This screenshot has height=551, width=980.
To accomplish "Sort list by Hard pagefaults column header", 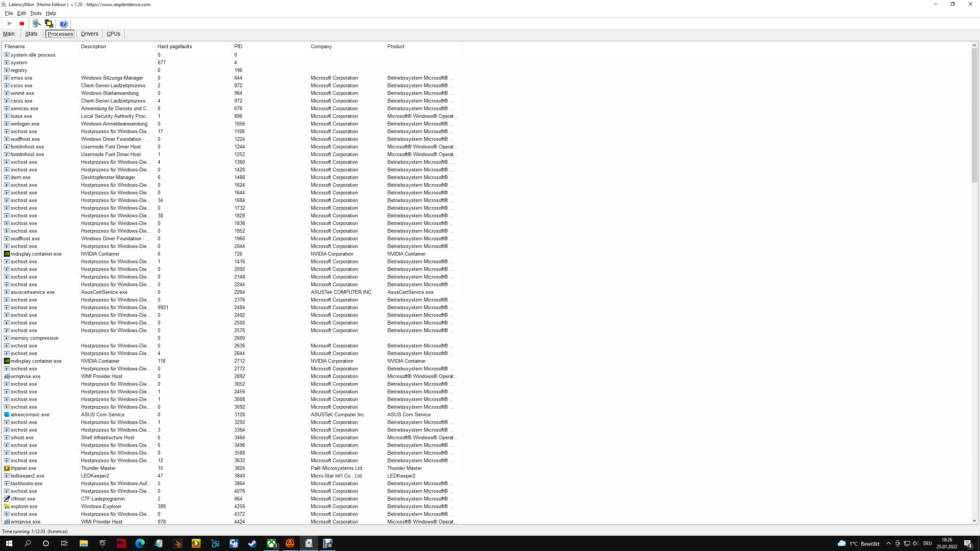I will click(175, 46).
